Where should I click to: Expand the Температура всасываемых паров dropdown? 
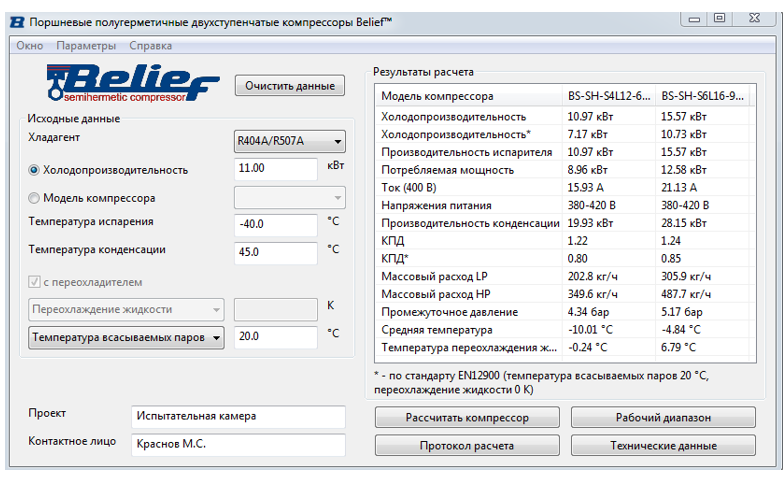(127, 338)
